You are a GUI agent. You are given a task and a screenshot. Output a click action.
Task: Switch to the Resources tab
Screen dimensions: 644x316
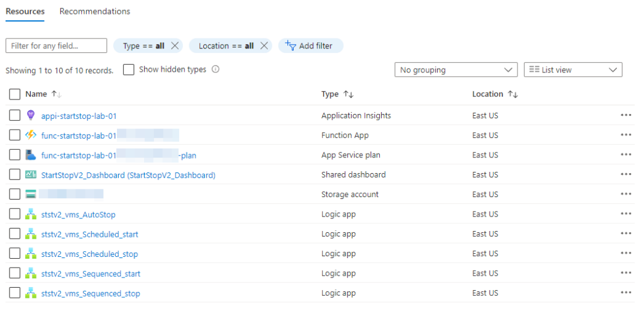25,11
